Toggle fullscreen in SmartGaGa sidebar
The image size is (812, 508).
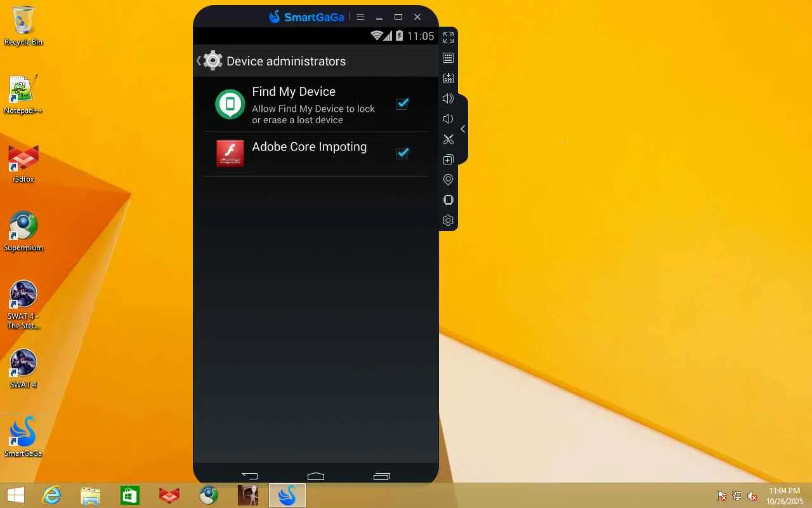coord(449,37)
